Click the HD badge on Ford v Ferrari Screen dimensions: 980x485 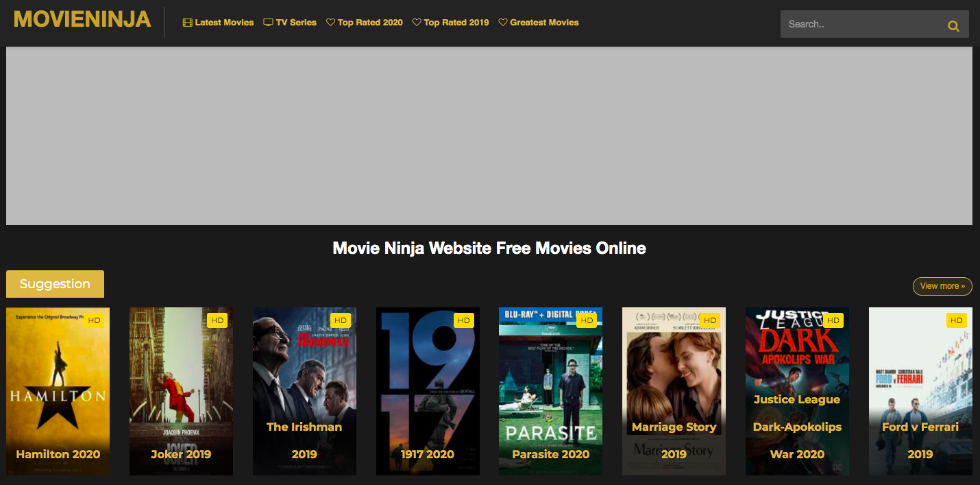956,320
